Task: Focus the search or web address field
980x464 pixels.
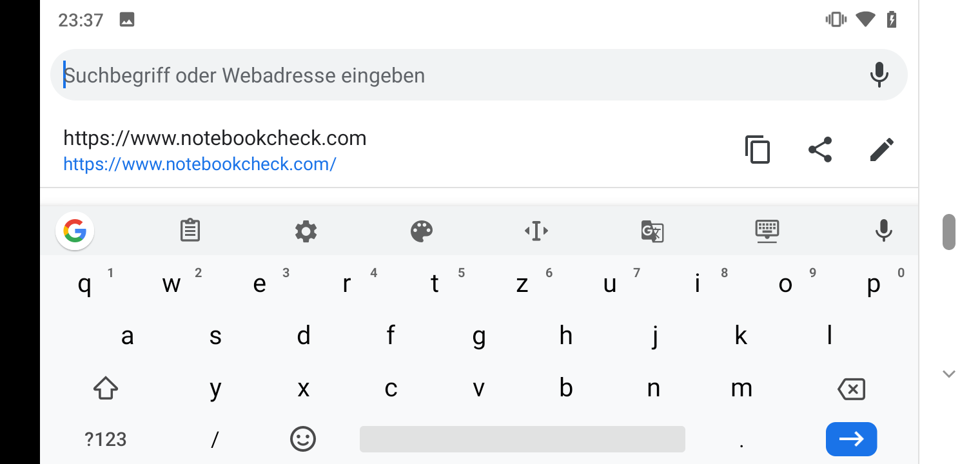Action: (451, 75)
